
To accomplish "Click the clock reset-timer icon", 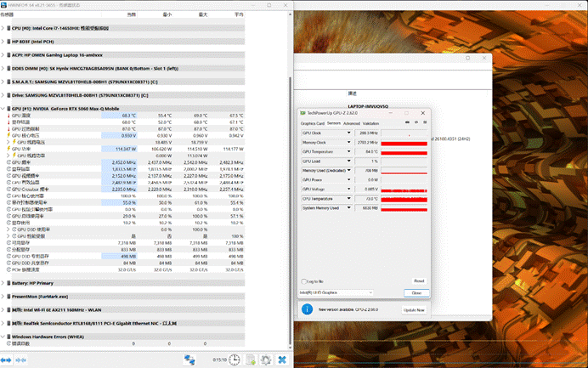I will click(x=235, y=360).
